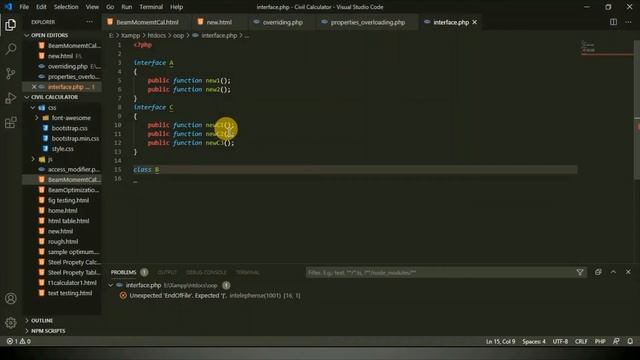The image size is (640, 360).
Task: Click the CRLF line ending indicator
Action: (x=581, y=341)
